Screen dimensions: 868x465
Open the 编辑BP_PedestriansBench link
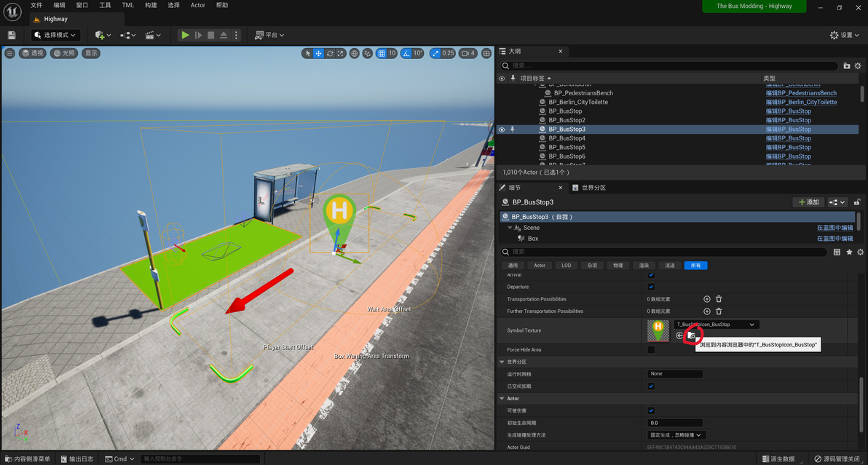801,93
